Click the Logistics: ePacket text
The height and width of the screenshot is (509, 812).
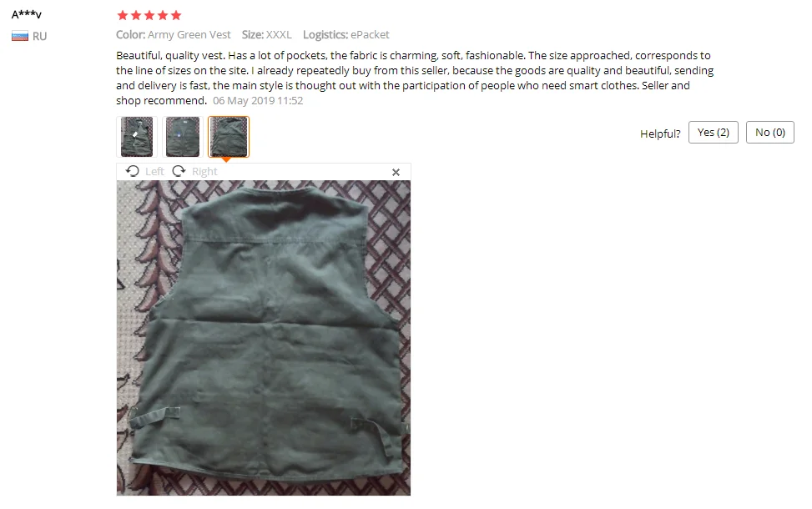click(x=346, y=35)
